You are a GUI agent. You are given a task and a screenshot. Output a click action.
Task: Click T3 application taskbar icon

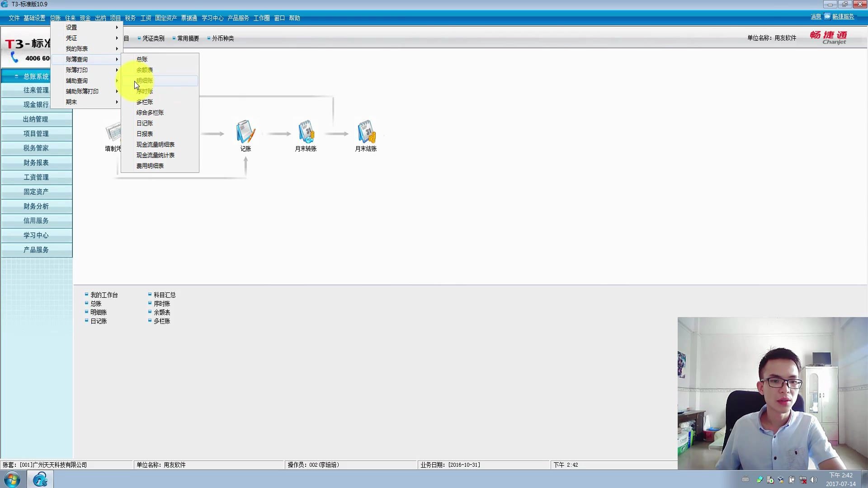click(40, 479)
